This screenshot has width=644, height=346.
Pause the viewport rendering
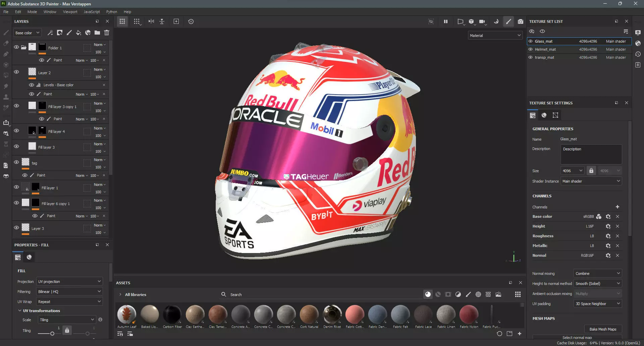[x=446, y=21]
